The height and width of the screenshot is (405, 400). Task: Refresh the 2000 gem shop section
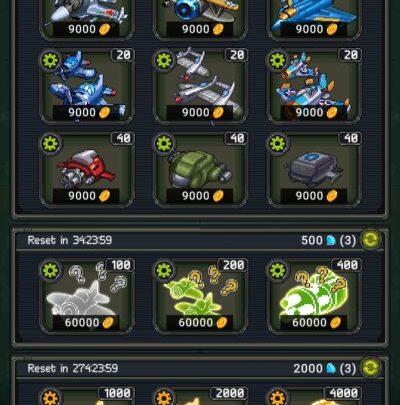tap(370, 367)
